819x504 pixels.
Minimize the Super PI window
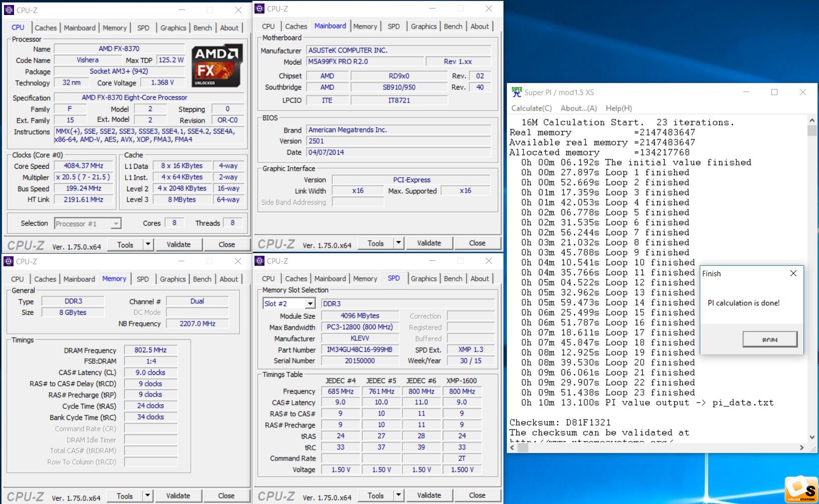[746, 92]
